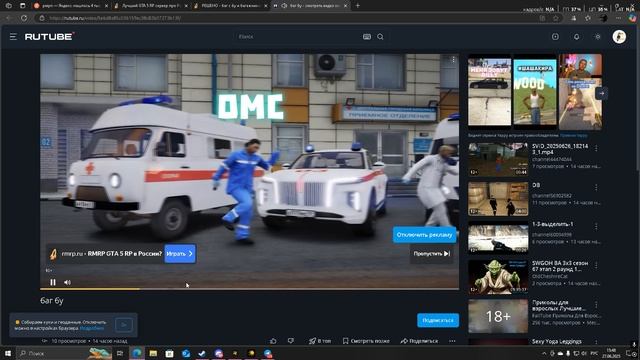
Task: Click the browser back arrow
Action: (x=9, y=18)
